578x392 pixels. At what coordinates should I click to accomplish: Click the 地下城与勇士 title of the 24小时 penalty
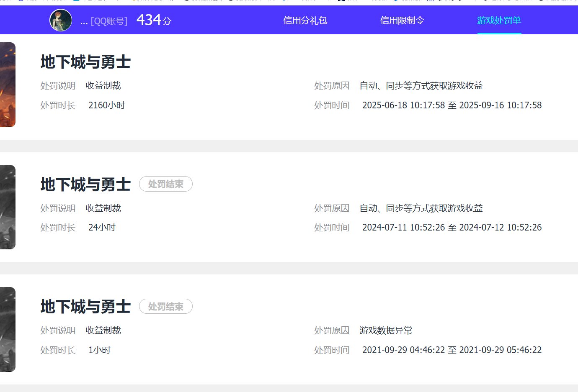tap(85, 184)
